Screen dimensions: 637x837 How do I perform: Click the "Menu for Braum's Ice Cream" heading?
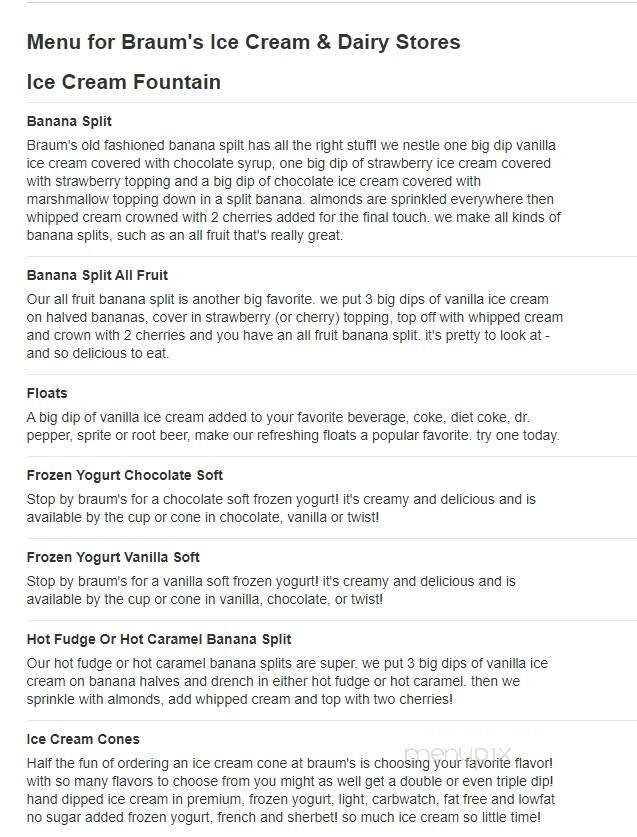(243, 42)
